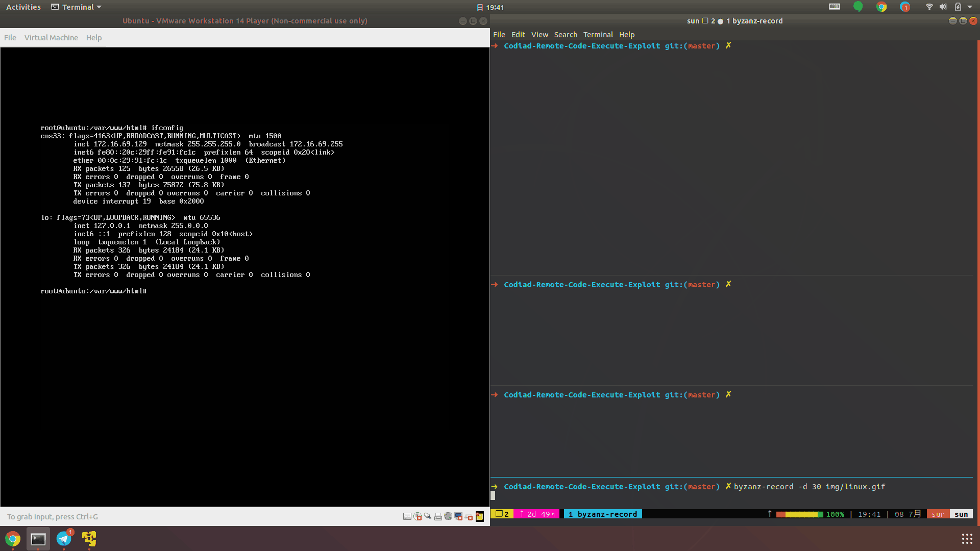Open the terminal's Search menu
Screen dimensions: 980x551
[x=566, y=35]
